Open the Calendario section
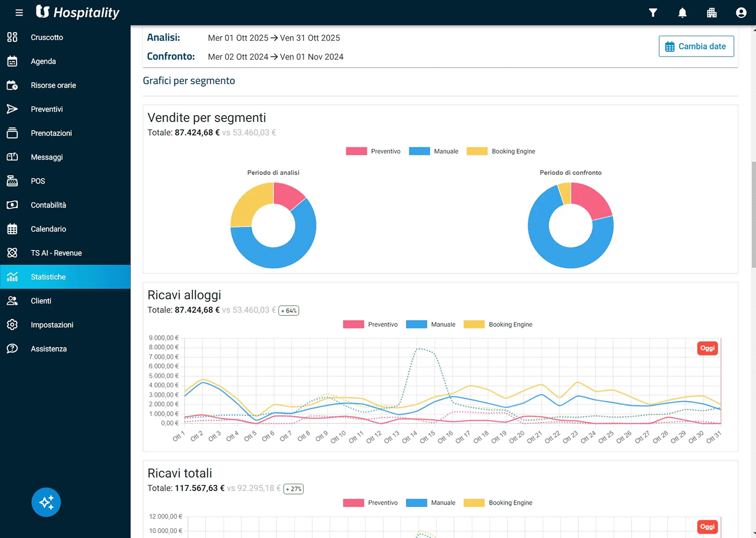This screenshot has height=538, width=756. [x=48, y=229]
